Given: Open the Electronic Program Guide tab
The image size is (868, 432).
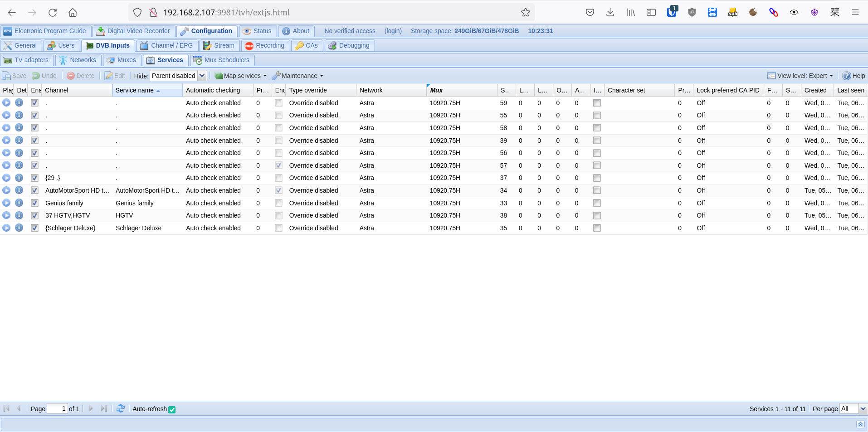Looking at the screenshot, I should (x=45, y=31).
